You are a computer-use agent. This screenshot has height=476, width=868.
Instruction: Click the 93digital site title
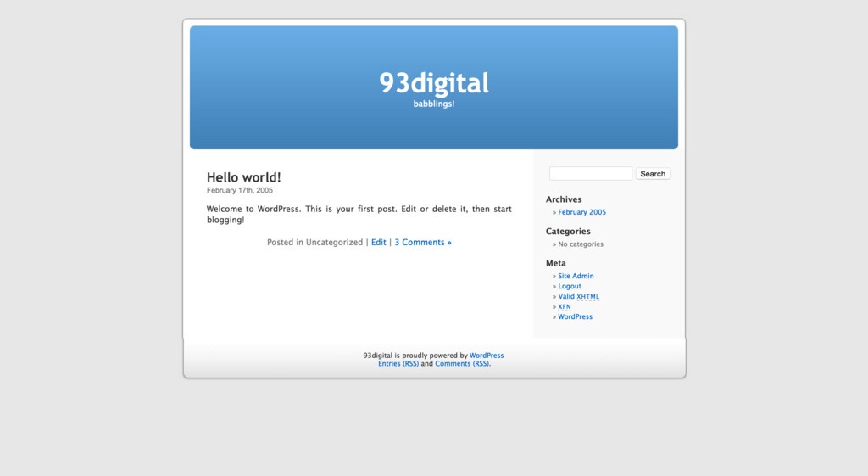(x=433, y=83)
